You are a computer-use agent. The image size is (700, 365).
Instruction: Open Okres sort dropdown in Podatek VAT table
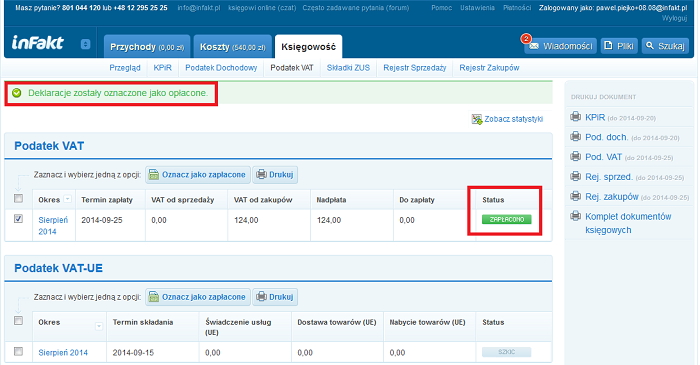67,199
